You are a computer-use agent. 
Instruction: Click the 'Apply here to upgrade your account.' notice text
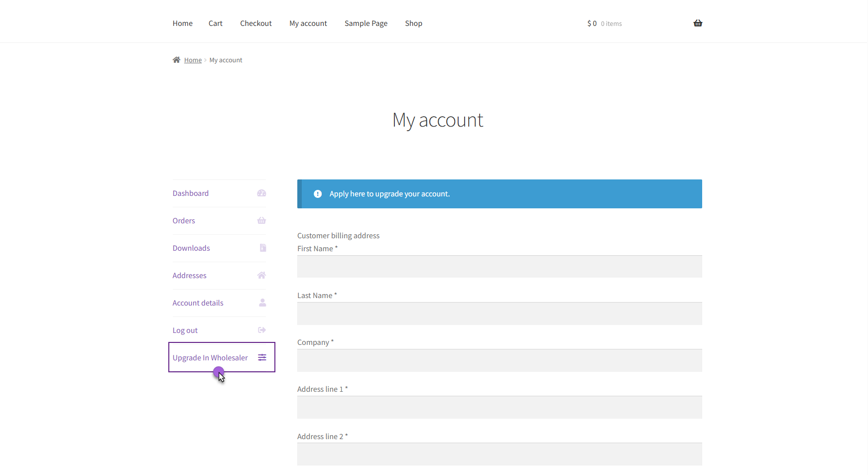point(389,194)
